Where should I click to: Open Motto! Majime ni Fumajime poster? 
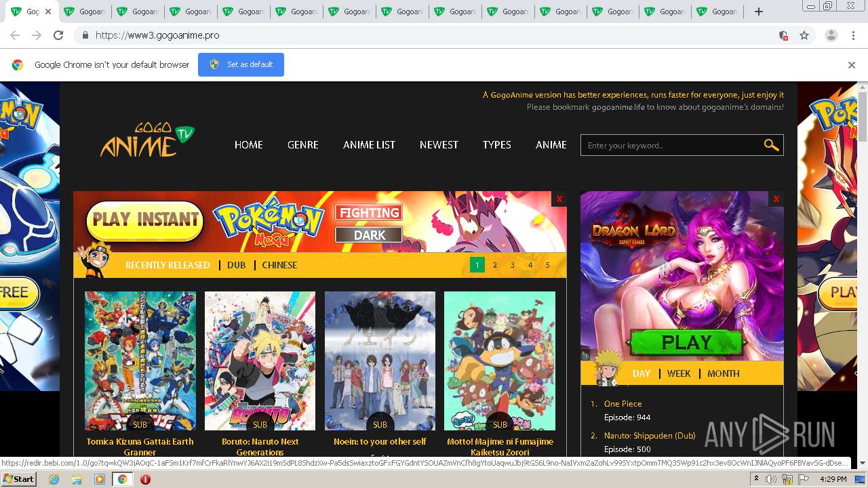tap(500, 361)
